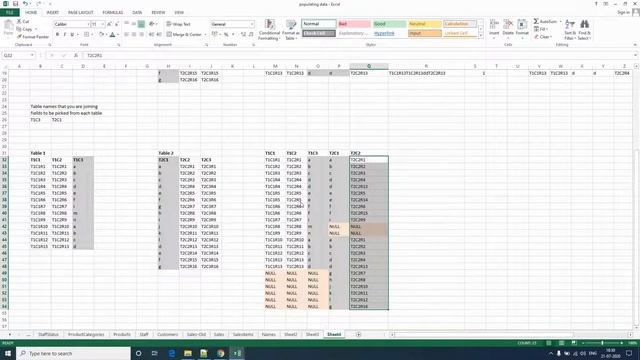Open fill color dropdown arrow
Viewport: 640px width, 360px height.
click(x=107, y=35)
